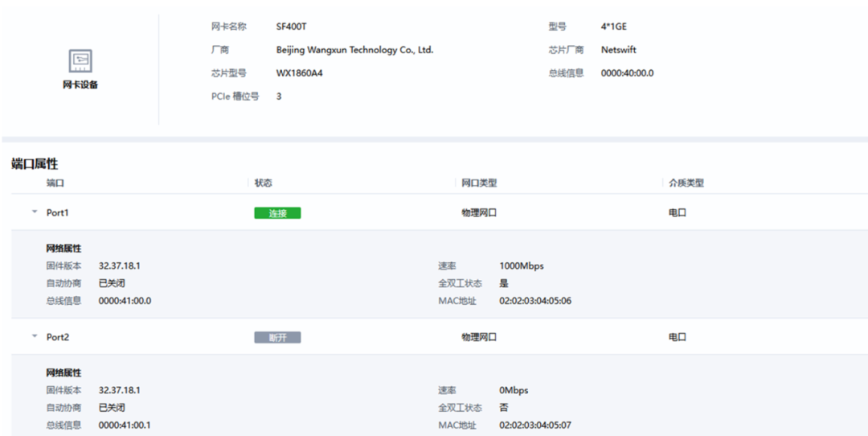Select the Port1 row label
Viewport: 868px width, 436px height.
[58, 212]
